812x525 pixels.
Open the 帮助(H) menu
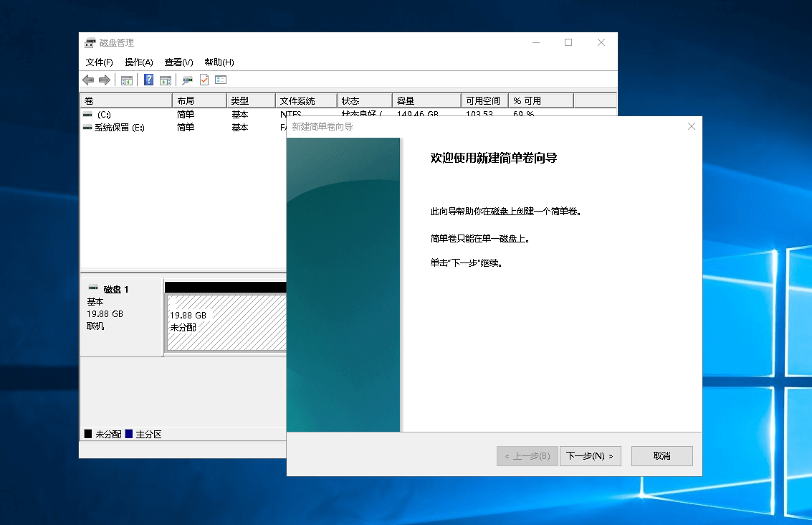pos(219,62)
